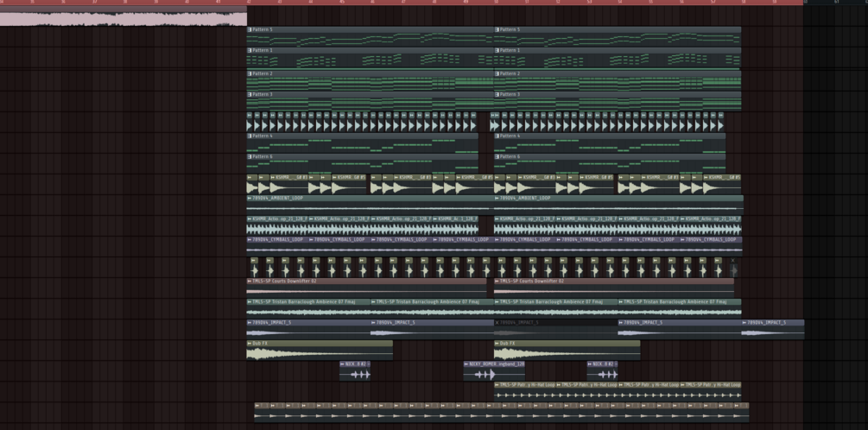Open the clip menu icon of Pattern 6 at bar 42
The width and height of the screenshot is (868, 430).
coord(250,156)
